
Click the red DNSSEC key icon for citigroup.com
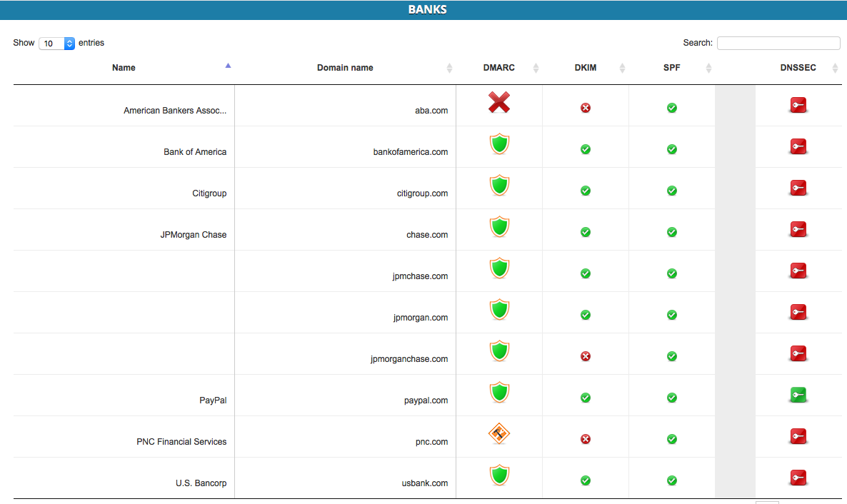tap(798, 188)
